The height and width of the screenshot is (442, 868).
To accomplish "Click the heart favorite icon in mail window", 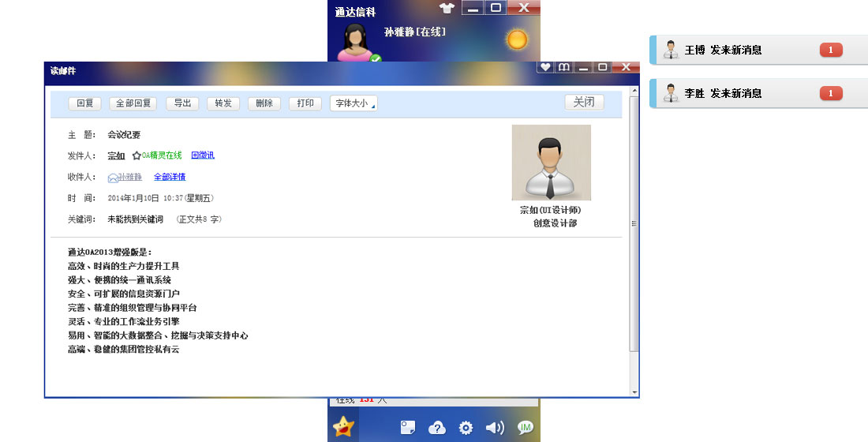I will (544, 68).
